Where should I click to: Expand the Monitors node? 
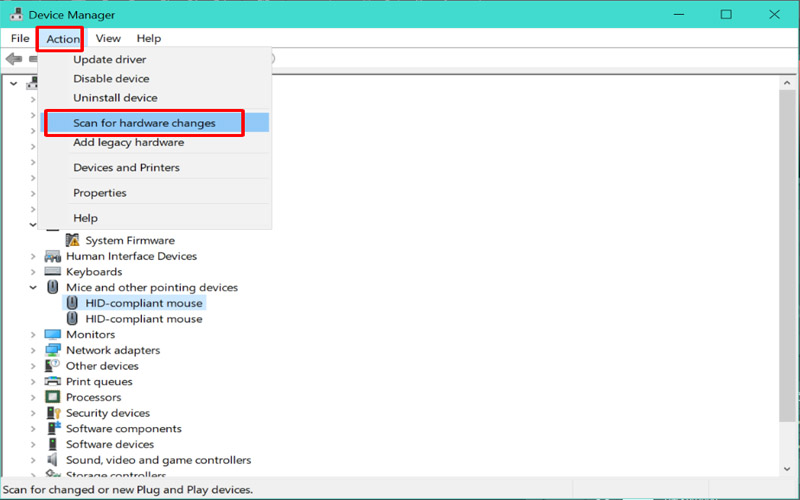pyautogui.click(x=33, y=335)
